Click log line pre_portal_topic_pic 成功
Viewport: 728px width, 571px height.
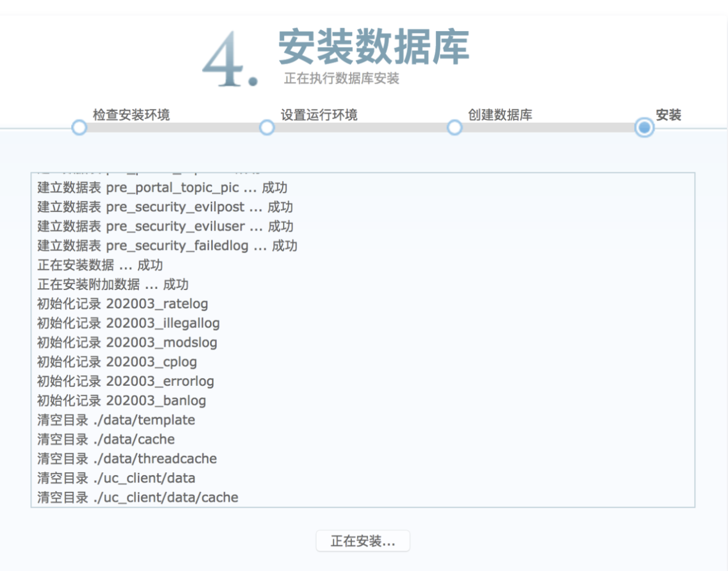click(162, 188)
